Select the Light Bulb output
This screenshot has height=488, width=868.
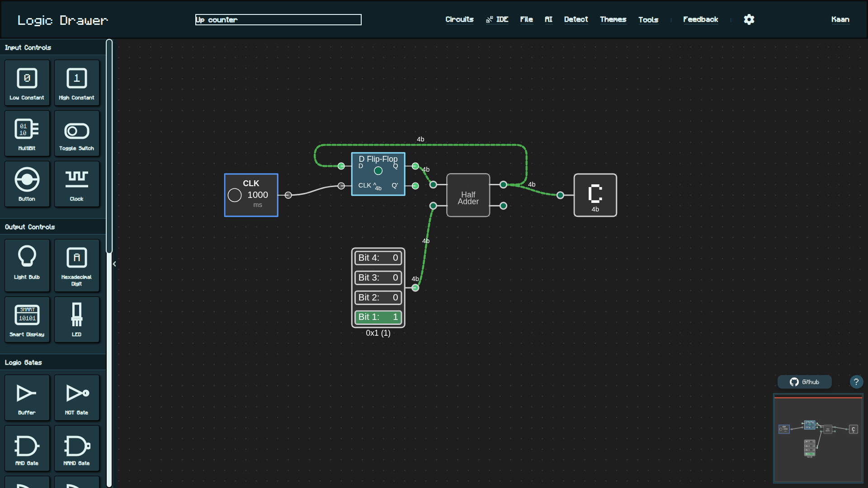(x=27, y=265)
